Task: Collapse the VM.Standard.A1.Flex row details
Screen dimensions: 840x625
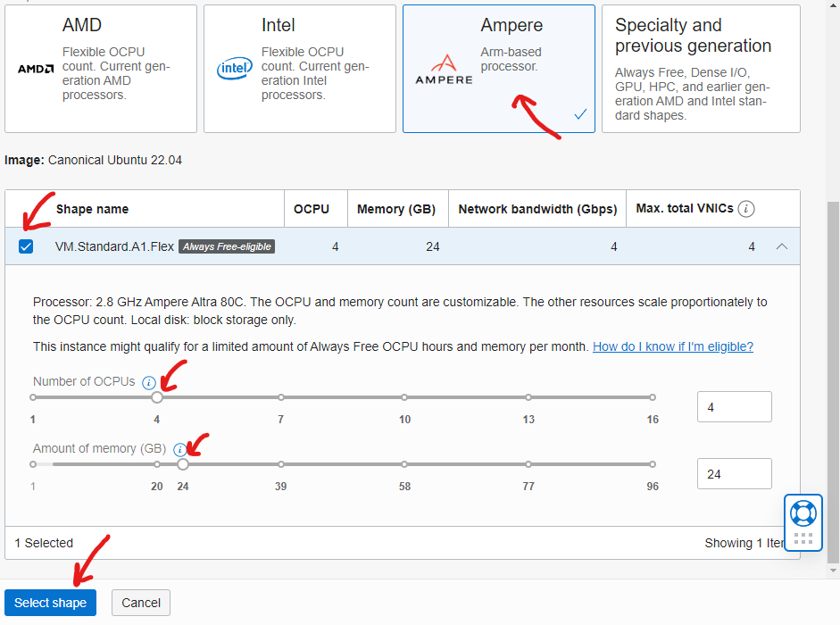Action: pyautogui.click(x=782, y=246)
